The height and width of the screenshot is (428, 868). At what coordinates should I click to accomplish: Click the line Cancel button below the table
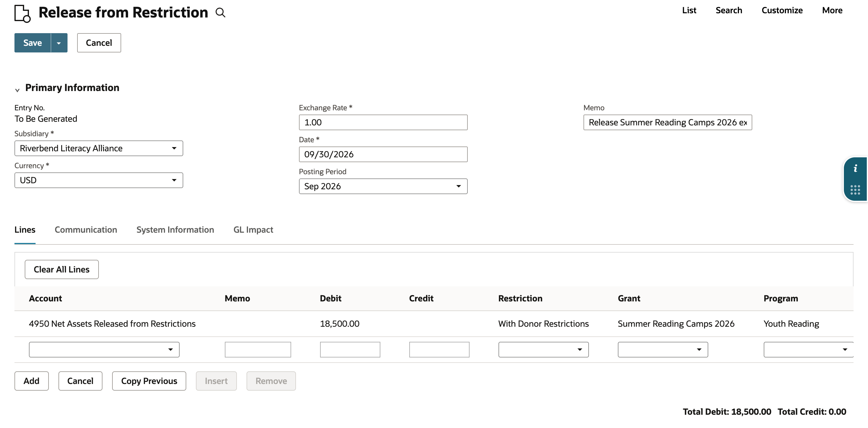coord(80,381)
